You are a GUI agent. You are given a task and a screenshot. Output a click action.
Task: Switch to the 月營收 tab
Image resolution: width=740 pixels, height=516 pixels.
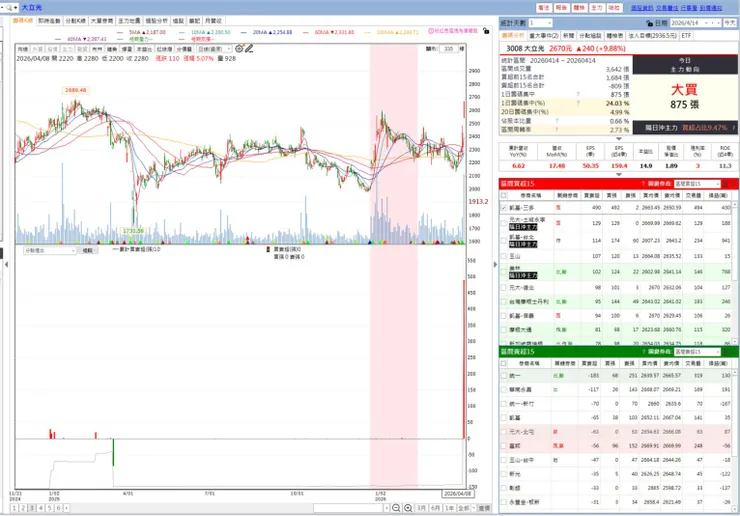(213, 21)
